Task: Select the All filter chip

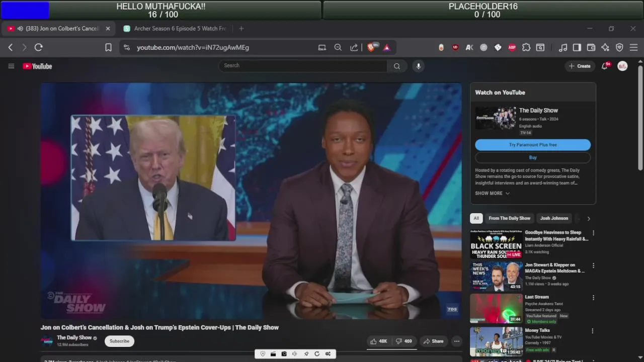Action: click(x=476, y=218)
